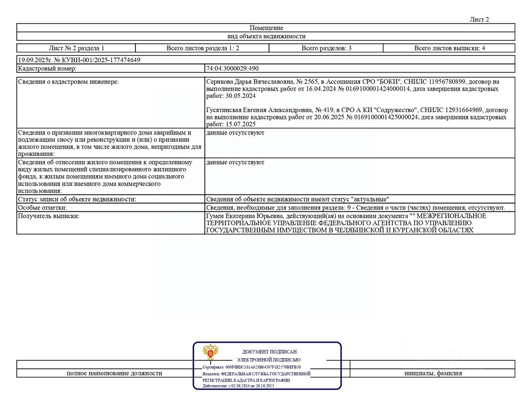Select engineer entry Серикова Дарья Вячеславовна
Viewport: 532px width, 411px height.
coord(352,88)
